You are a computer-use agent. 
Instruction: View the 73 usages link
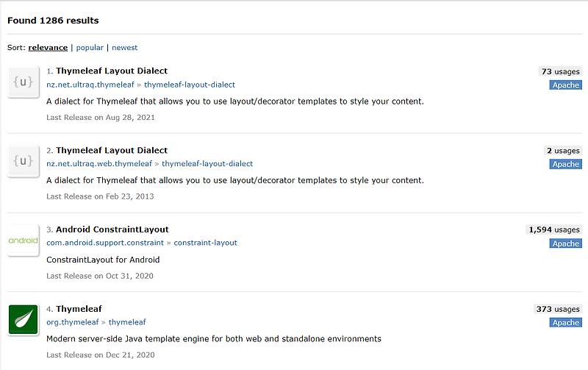(x=560, y=71)
